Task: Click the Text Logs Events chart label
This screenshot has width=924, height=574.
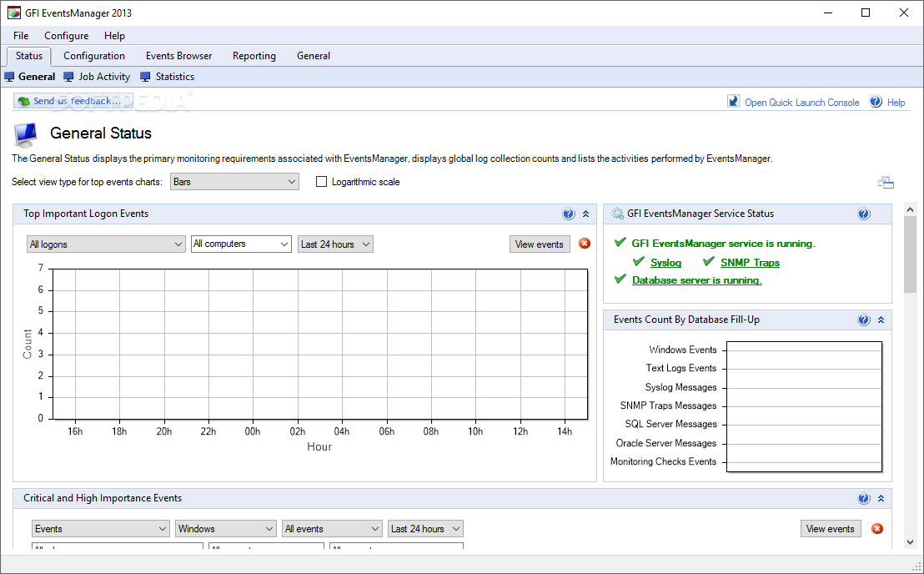Action: tap(680, 368)
